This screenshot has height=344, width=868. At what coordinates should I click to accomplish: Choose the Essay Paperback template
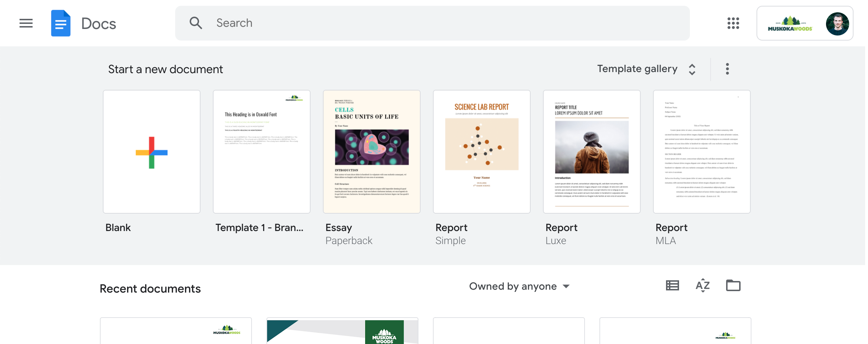point(372,152)
